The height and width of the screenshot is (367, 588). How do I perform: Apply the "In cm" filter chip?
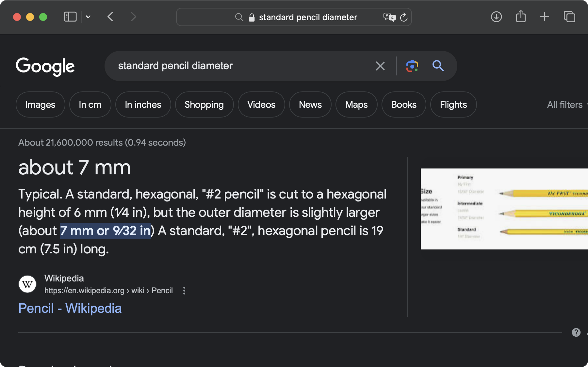coord(90,104)
